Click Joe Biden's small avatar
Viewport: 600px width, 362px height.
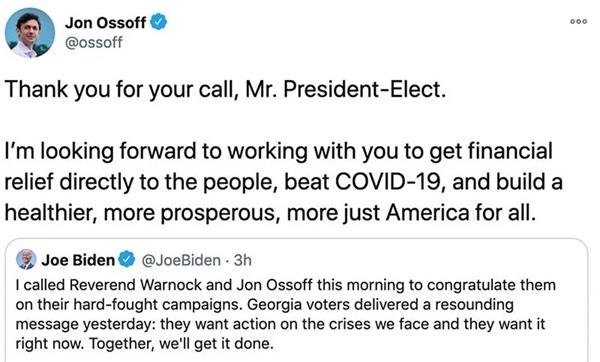[x=26, y=259]
